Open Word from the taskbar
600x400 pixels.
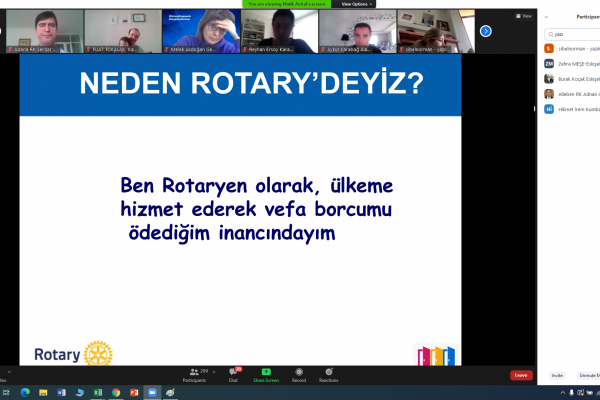click(x=61, y=392)
